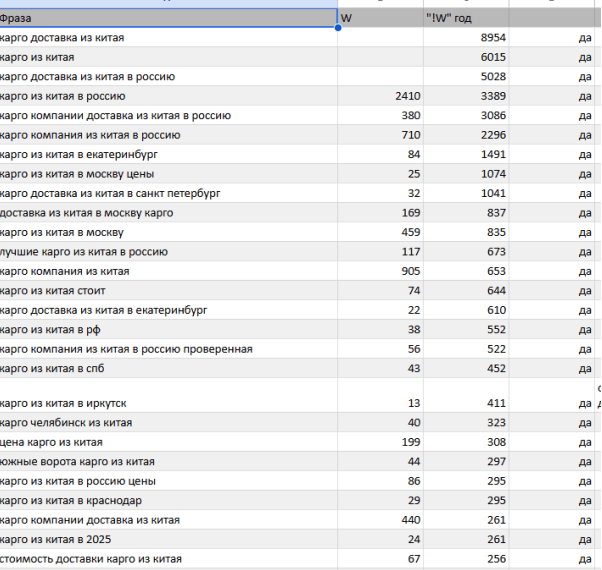This screenshot has width=602, height=570.
Task: Click the value 552 in '!W год' column
Action: pos(496,329)
